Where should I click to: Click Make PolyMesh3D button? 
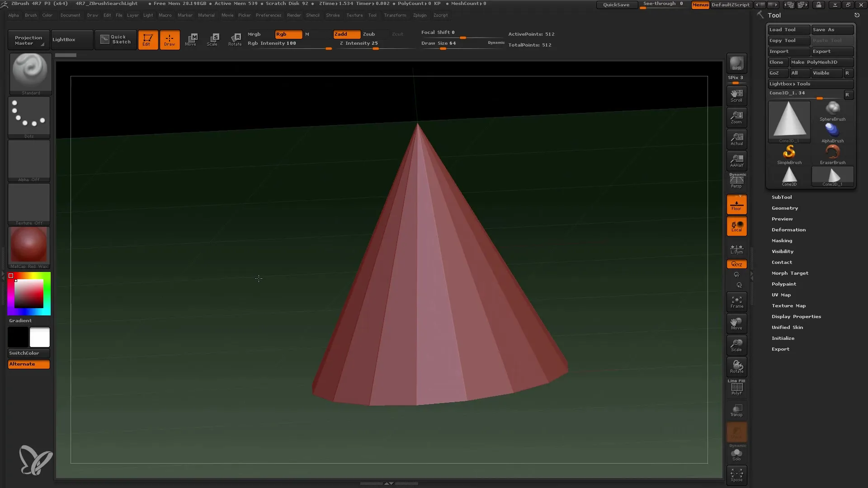(x=821, y=62)
